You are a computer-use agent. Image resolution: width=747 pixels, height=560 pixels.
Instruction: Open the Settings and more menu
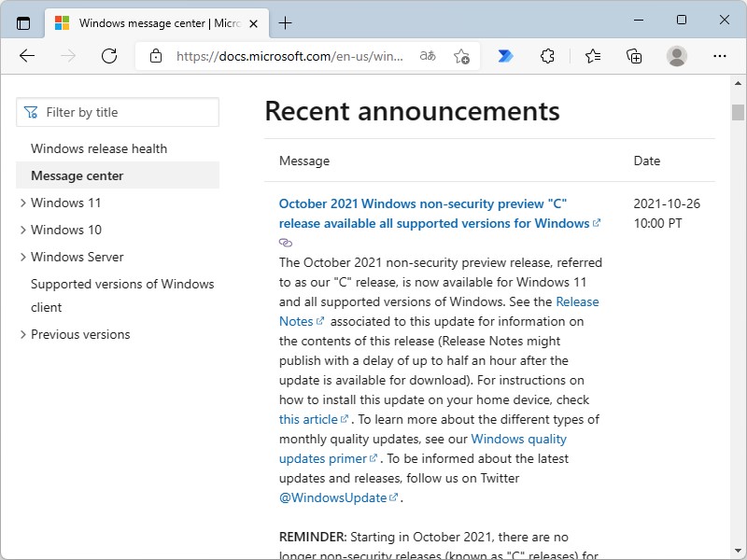click(720, 56)
